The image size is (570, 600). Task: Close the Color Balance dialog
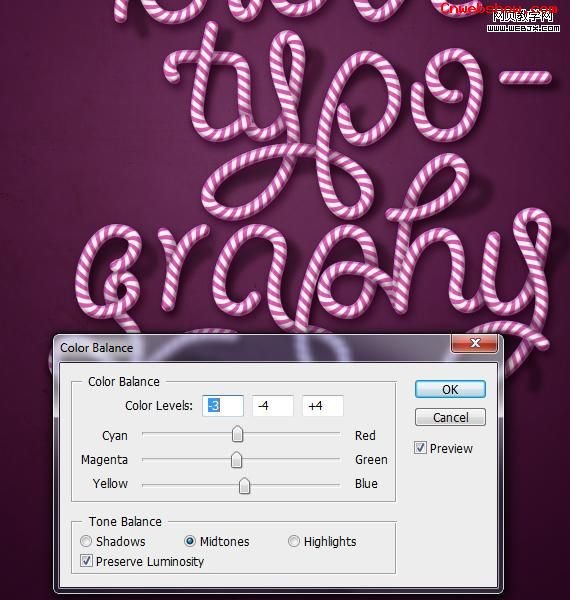(475, 343)
